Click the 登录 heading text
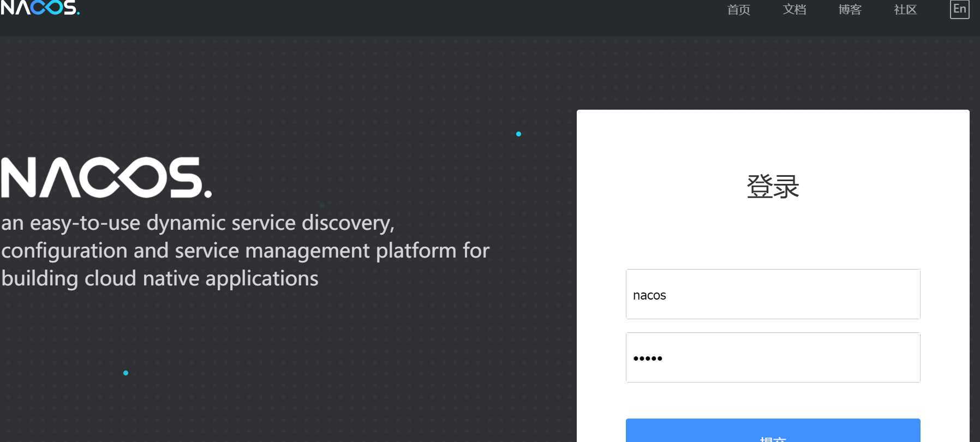Viewport: 980px width, 442px height. [x=773, y=187]
